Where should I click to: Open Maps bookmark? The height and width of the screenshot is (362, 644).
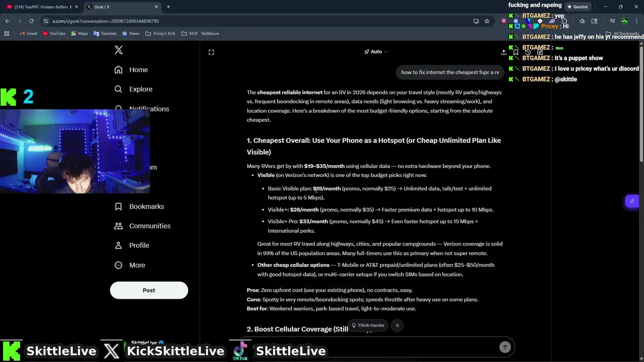click(x=79, y=34)
